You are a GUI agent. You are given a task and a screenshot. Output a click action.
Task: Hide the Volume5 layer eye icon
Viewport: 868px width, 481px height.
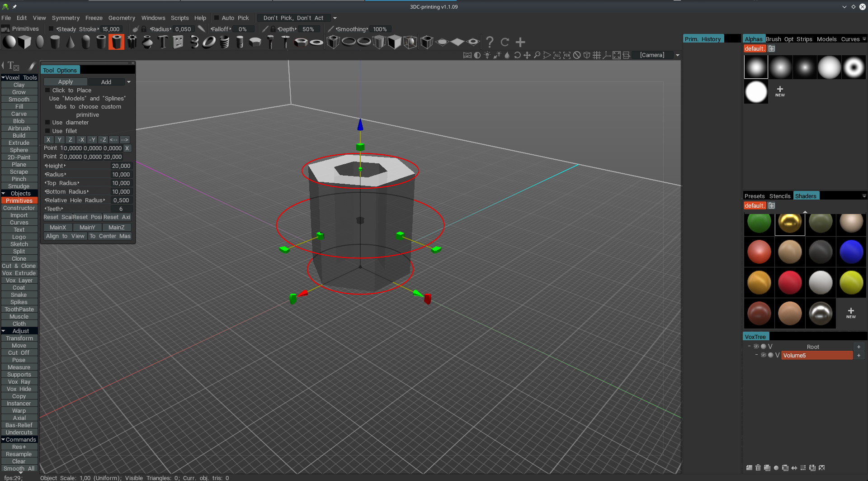coord(763,355)
